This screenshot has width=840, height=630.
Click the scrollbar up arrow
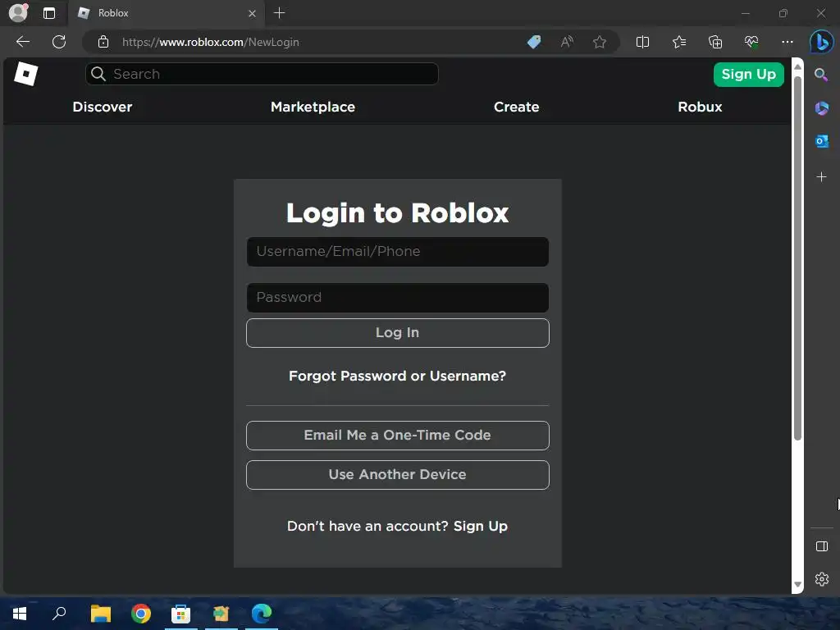click(x=797, y=67)
